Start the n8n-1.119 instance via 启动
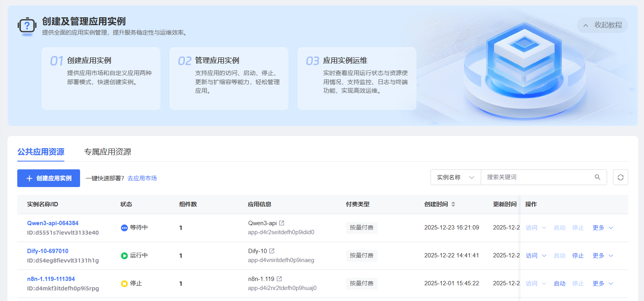Image resolution: width=644 pixels, height=301 pixels. 559,283
